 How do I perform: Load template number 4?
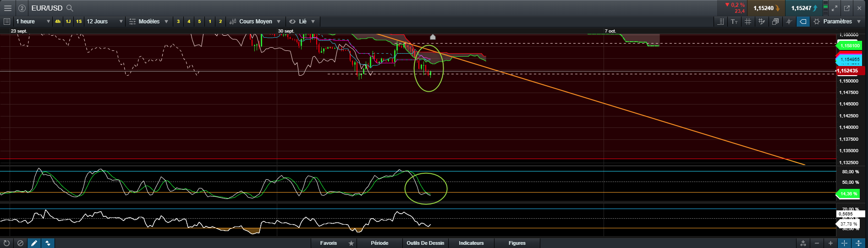(x=189, y=22)
